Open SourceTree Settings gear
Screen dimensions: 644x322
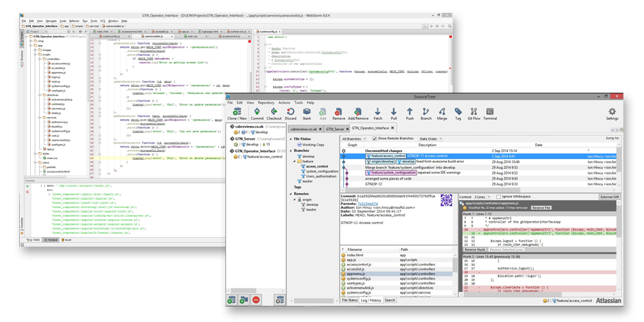click(612, 114)
